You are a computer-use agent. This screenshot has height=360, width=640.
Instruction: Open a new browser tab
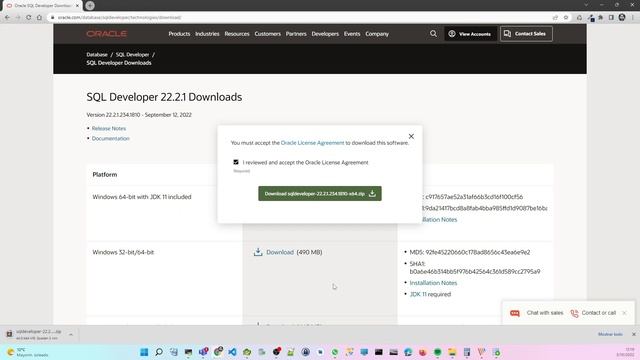click(x=90, y=5)
